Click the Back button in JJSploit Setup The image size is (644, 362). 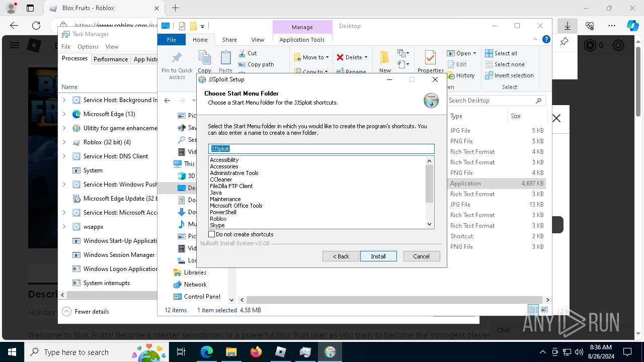pos(341,256)
